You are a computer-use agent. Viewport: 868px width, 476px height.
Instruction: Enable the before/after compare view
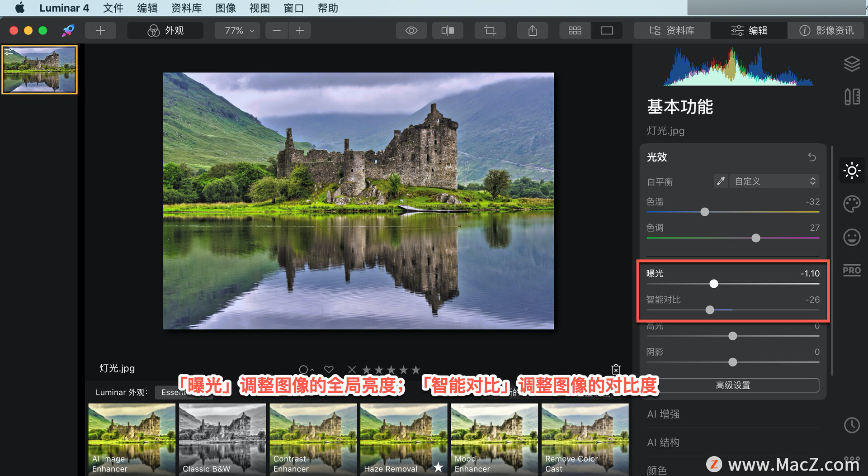pyautogui.click(x=447, y=30)
